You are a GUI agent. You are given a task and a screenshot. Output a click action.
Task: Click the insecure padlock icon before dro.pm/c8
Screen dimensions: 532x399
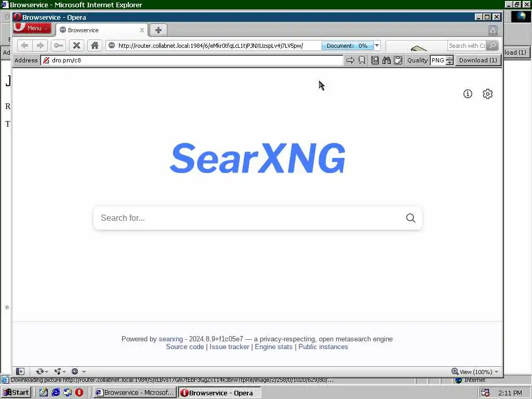46,60
